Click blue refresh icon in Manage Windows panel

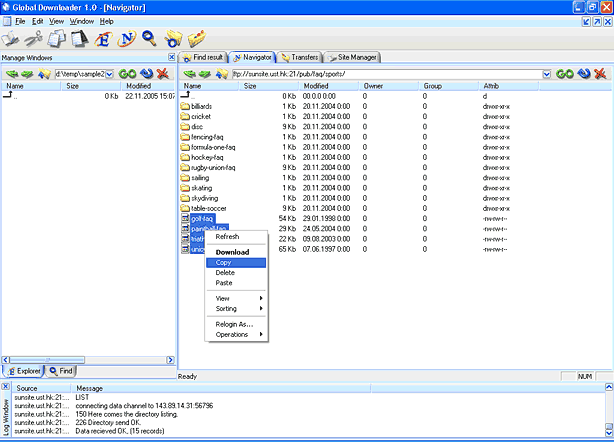pyautogui.click(x=146, y=73)
